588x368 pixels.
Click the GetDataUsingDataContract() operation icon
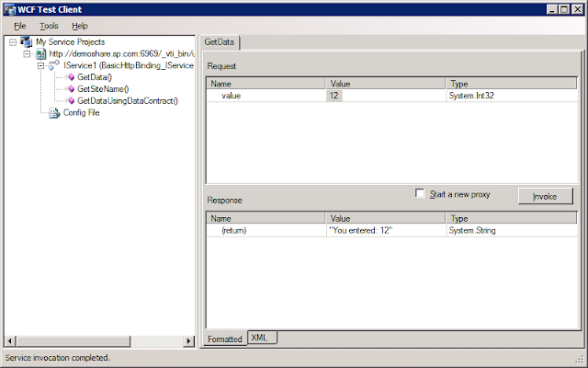[71, 100]
